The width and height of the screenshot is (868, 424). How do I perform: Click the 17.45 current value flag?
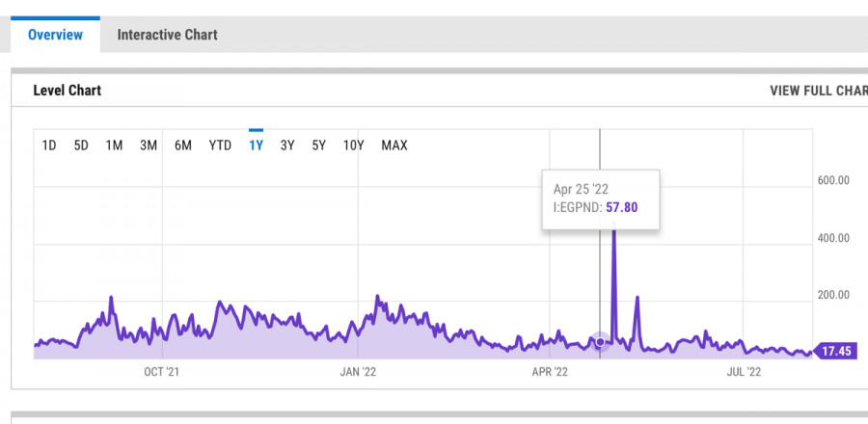click(x=835, y=352)
